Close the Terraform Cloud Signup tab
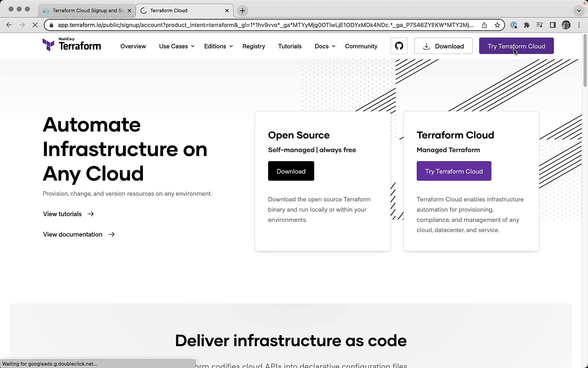This screenshot has width=588, height=368. click(129, 11)
